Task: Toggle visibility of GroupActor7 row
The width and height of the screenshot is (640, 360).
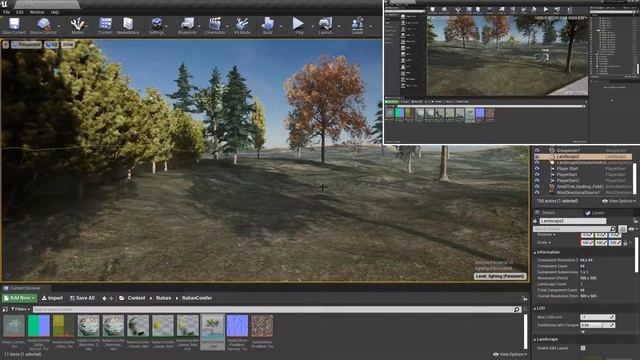Action: coord(537,150)
